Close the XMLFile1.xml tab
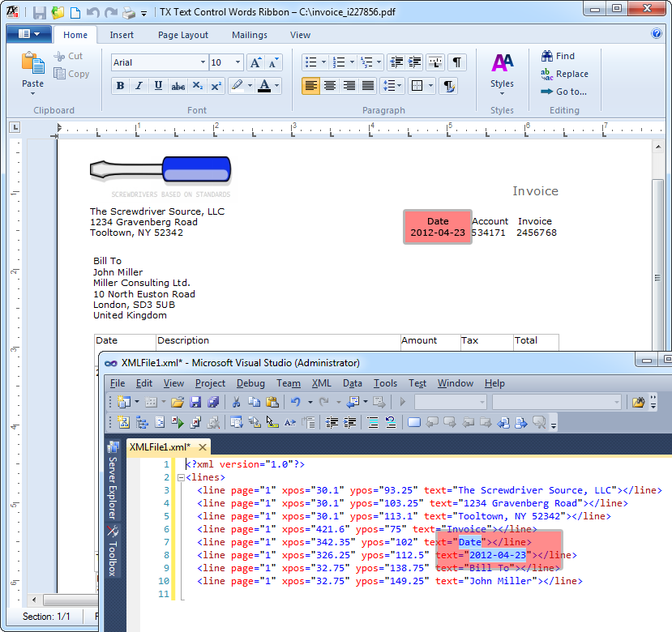 click(x=203, y=447)
